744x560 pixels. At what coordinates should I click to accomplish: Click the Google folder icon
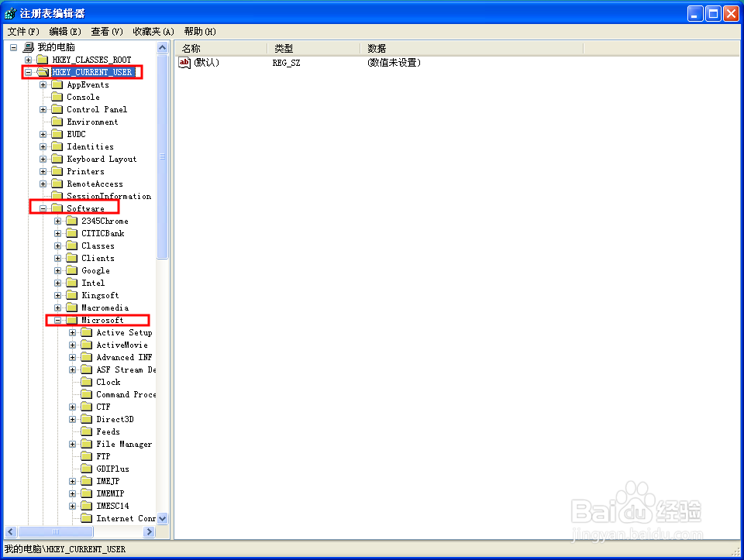72,270
